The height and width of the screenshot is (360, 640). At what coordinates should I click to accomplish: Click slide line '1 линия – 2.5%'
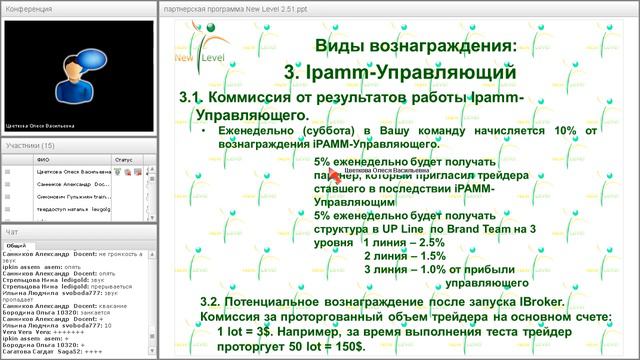tap(404, 242)
